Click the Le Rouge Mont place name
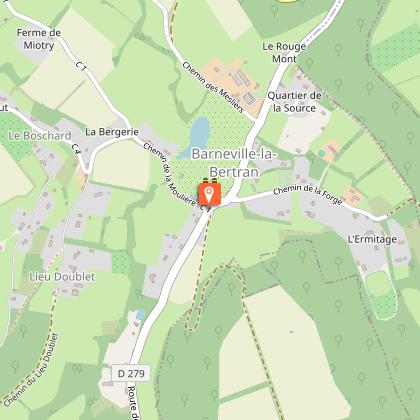This screenshot has width=420, height=420. click(284, 53)
